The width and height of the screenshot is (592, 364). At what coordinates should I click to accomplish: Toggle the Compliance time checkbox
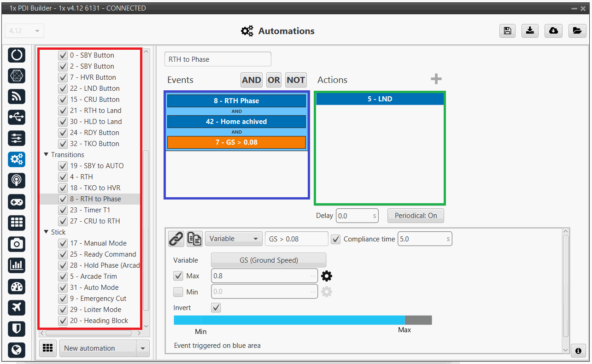336,239
